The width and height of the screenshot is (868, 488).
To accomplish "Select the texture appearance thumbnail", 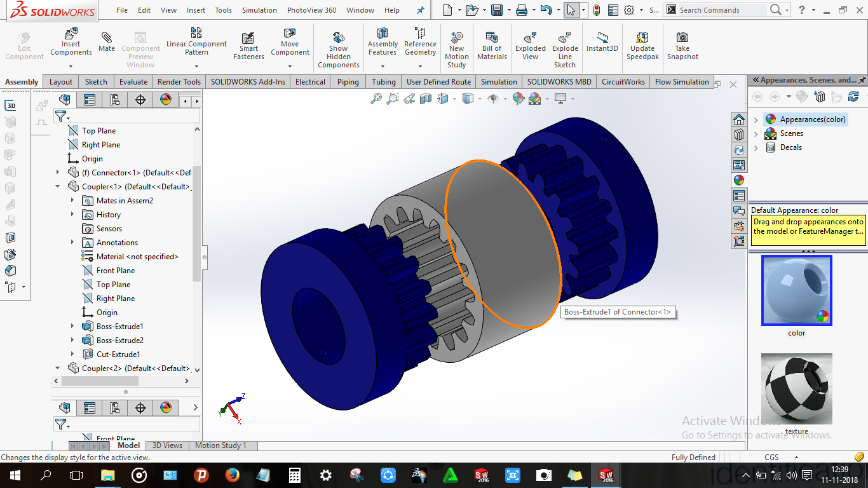I will [x=796, y=389].
